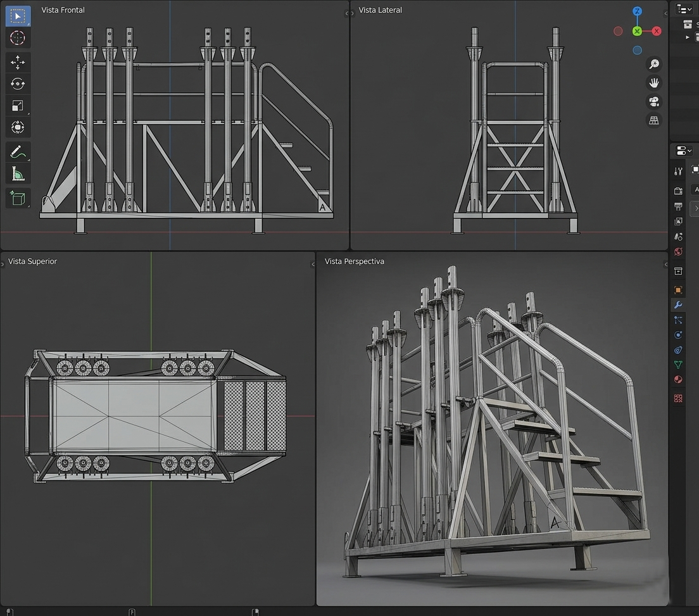Open the Render properties tab
The width and height of the screenshot is (699, 616).
coord(678,191)
